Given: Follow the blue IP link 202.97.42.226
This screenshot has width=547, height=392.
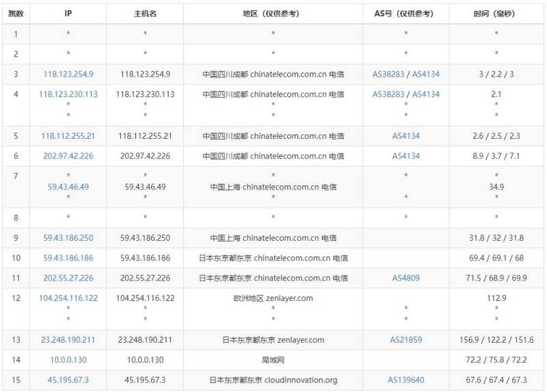Looking at the screenshot, I should pos(68,156).
